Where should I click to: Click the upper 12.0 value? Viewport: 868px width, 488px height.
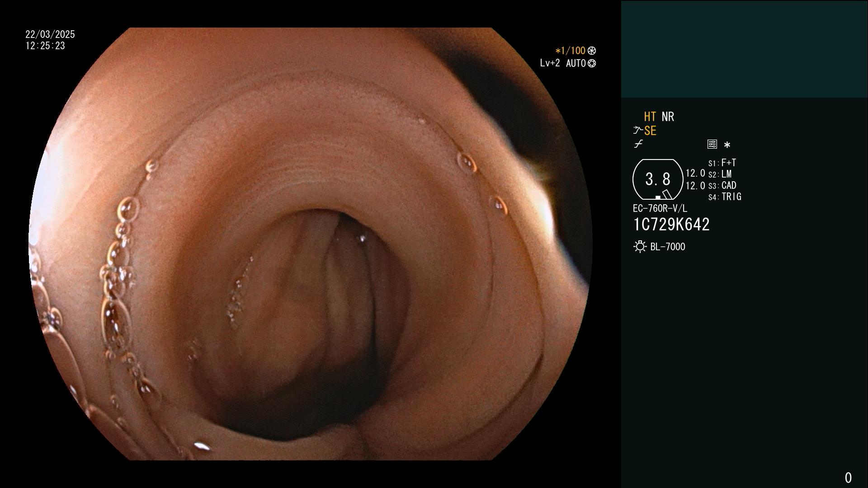(695, 173)
